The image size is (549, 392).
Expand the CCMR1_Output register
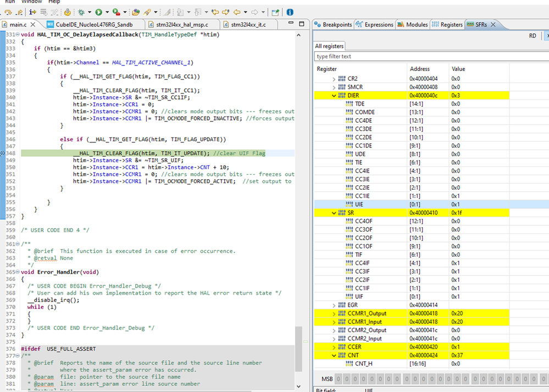pos(334,313)
